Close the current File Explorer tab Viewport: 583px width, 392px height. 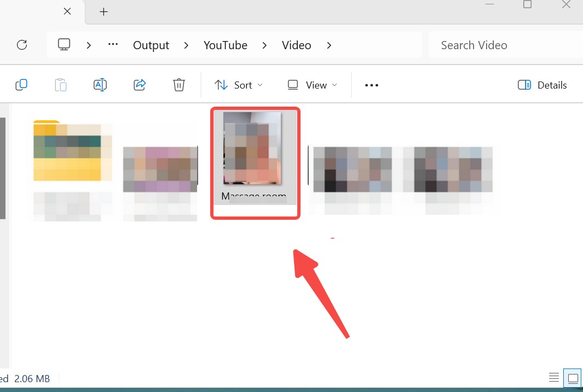67,11
